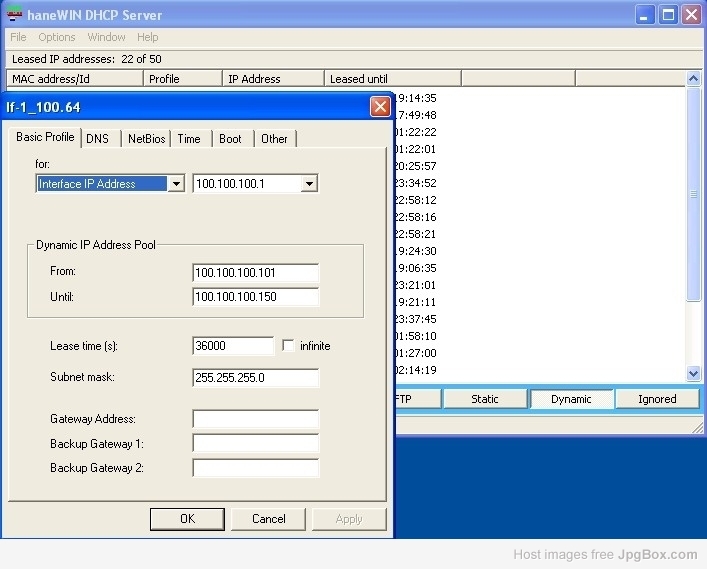The height and width of the screenshot is (569, 707).
Task: Click the scroll down arrow of lease list
Action: click(694, 373)
